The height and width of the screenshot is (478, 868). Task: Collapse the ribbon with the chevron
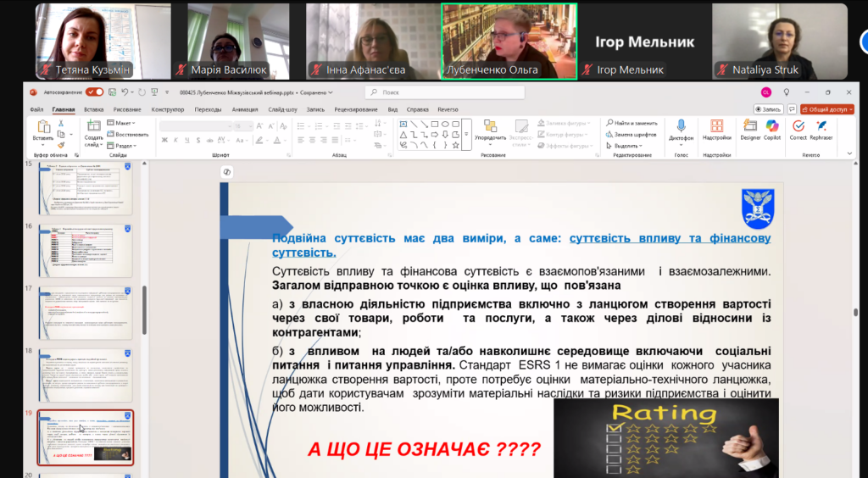(x=849, y=153)
